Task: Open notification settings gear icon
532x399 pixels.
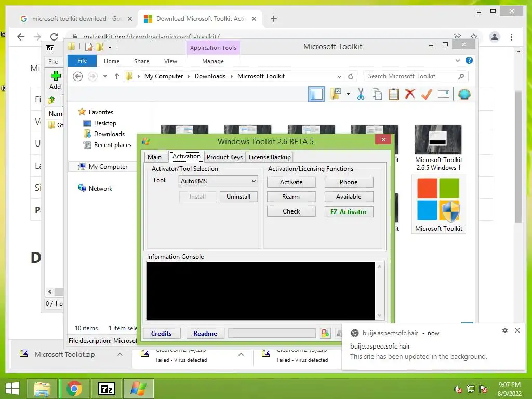Action: pos(505,330)
